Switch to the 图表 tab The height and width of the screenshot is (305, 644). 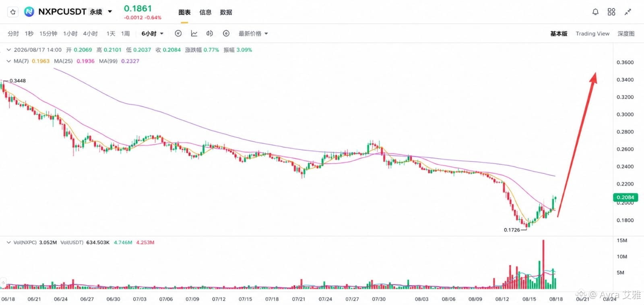[x=184, y=12]
